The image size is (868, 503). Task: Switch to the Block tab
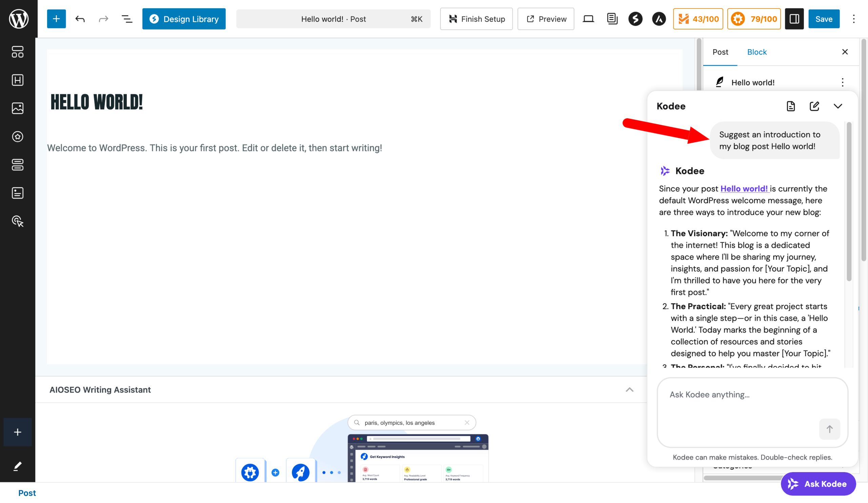click(x=757, y=52)
